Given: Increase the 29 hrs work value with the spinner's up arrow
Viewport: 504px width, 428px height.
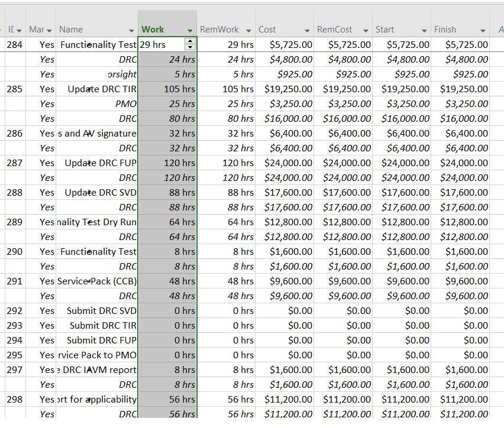Looking at the screenshot, I should click(190, 41).
